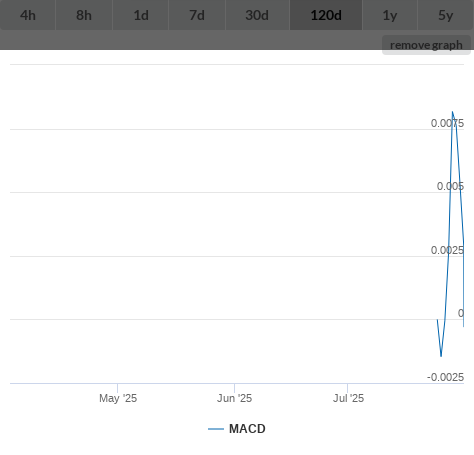Viewport: 474px width, 455px height.
Task: Click the Jul '25 axis label
Action: (348, 398)
